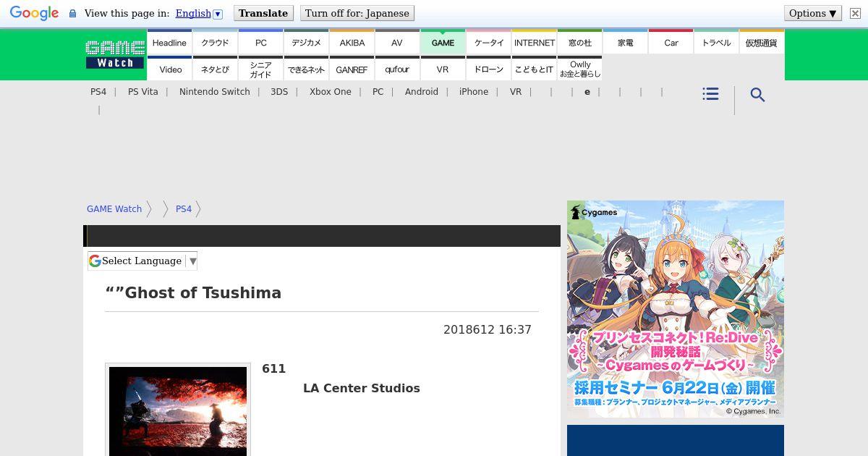Go to Android category

click(422, 92)
